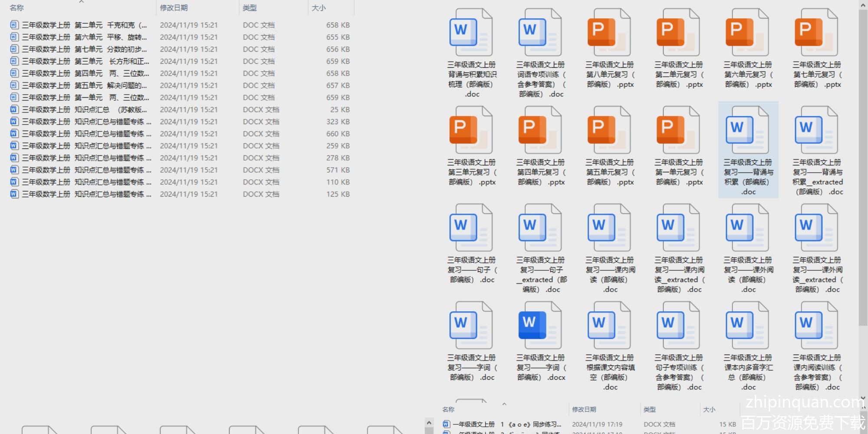This screenshot has height=434, width=868.
Task: Select the 复习——字词 .docx file icon
Action: click(540, 325)
